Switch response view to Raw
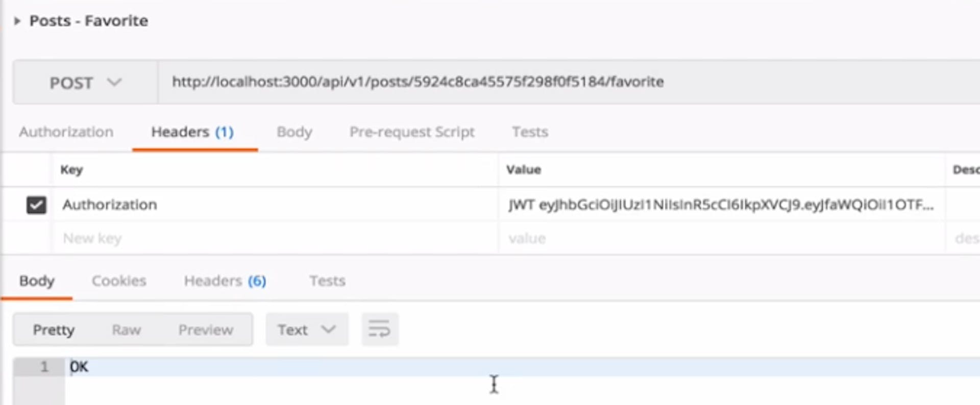980x405 pixels. 126,330
